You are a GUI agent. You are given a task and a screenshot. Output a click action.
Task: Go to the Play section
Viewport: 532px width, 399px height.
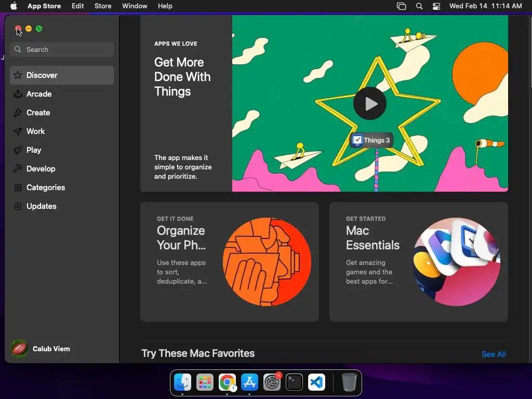[62, 150]
